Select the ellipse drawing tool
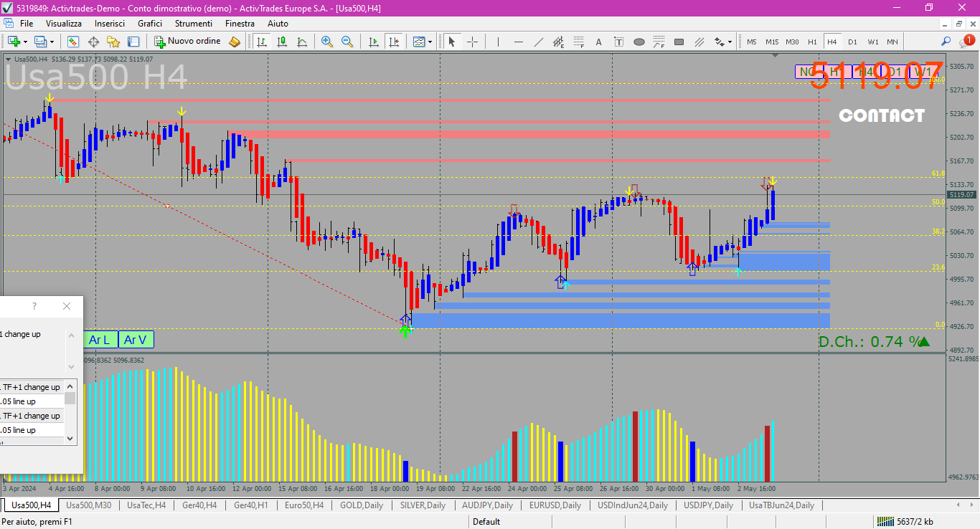Viewport: 980px width, 529px height. (x=639, y=42)
